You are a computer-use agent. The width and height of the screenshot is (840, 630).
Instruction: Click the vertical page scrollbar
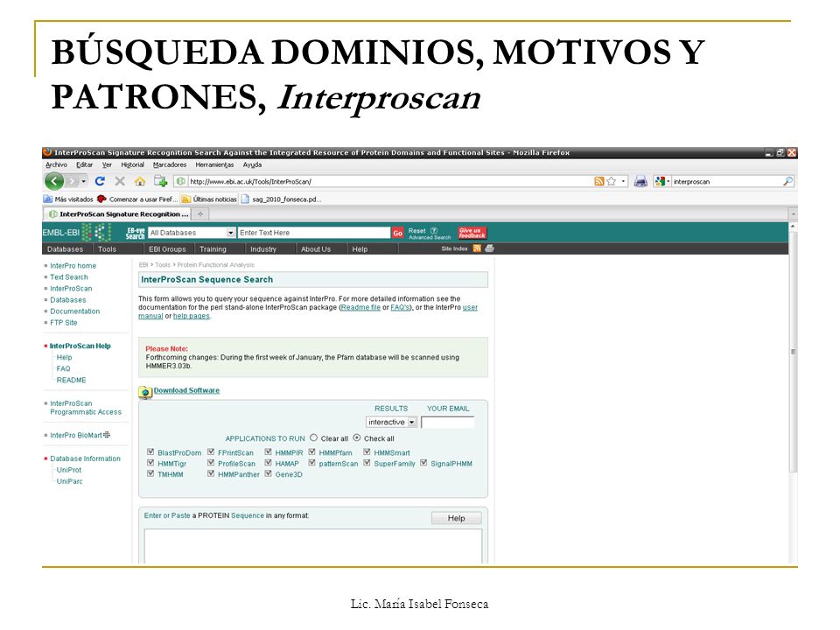coord(793,352)
